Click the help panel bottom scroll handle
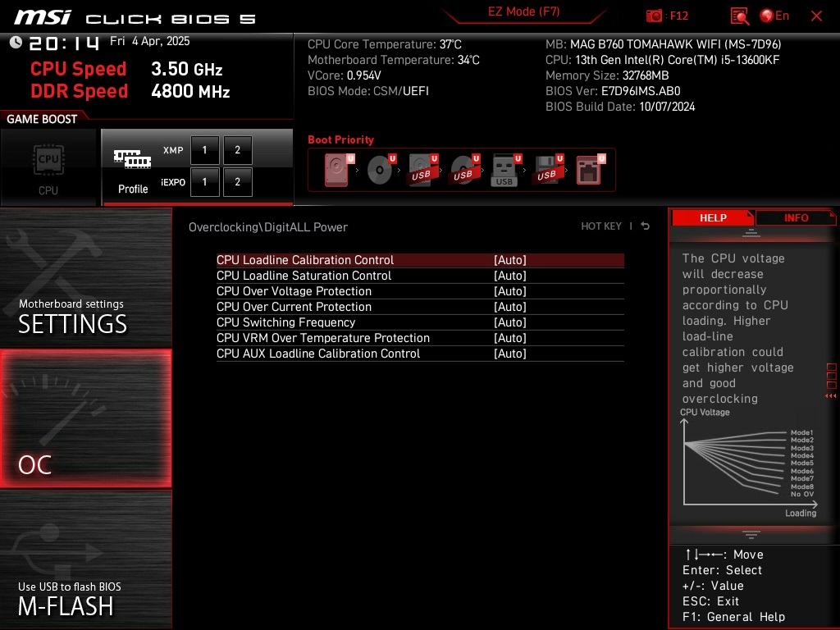Image resolution: width=840 pixels, height=630 pixels. click(751, 534)
